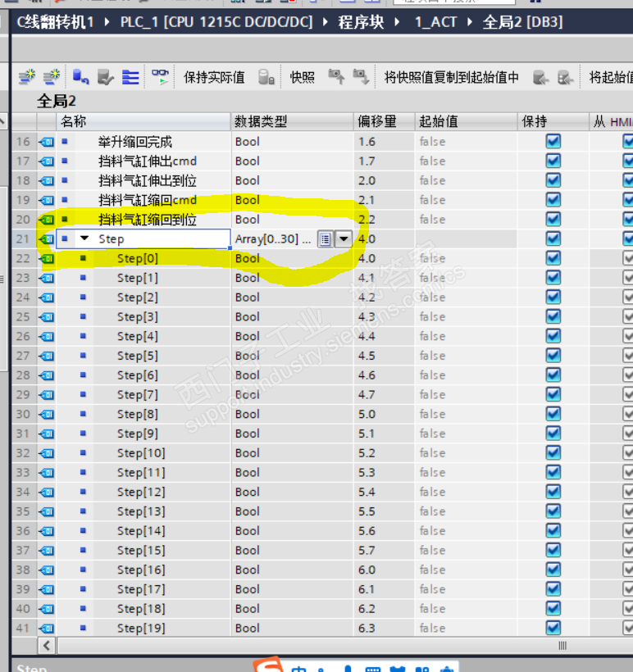
Task: Select the 挡料气缸缩回到位 row name
Action: [147, 220]
